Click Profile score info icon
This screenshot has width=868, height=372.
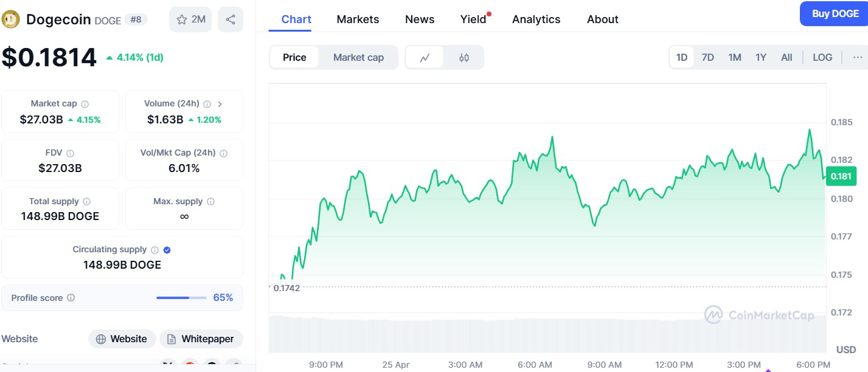click(x=71, y=298)
